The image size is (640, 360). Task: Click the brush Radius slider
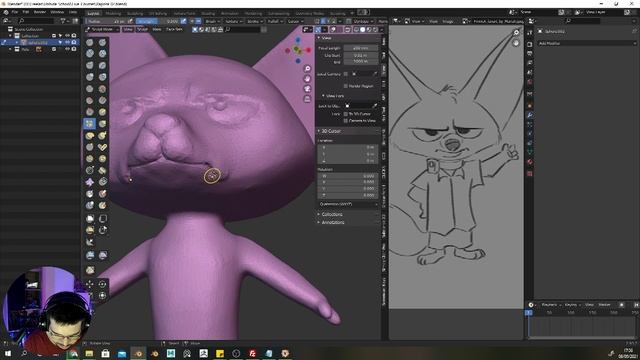(106, 21)
